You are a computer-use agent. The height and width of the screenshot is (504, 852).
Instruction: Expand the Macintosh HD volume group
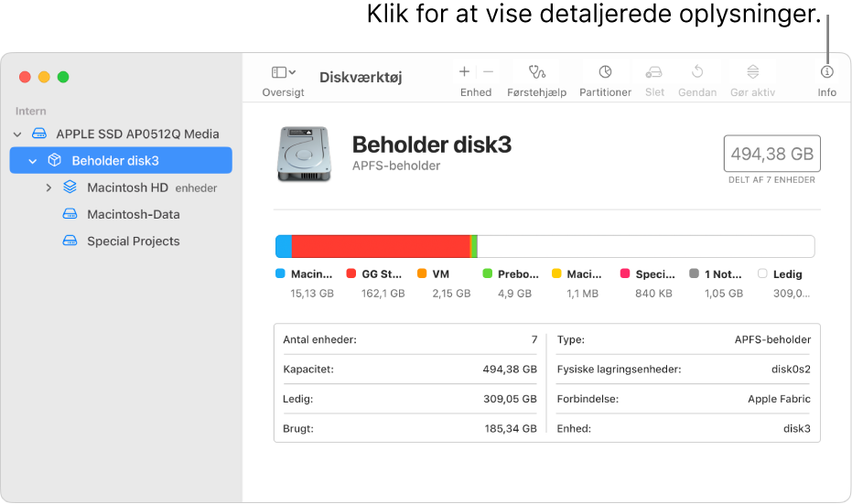point(49,188)
